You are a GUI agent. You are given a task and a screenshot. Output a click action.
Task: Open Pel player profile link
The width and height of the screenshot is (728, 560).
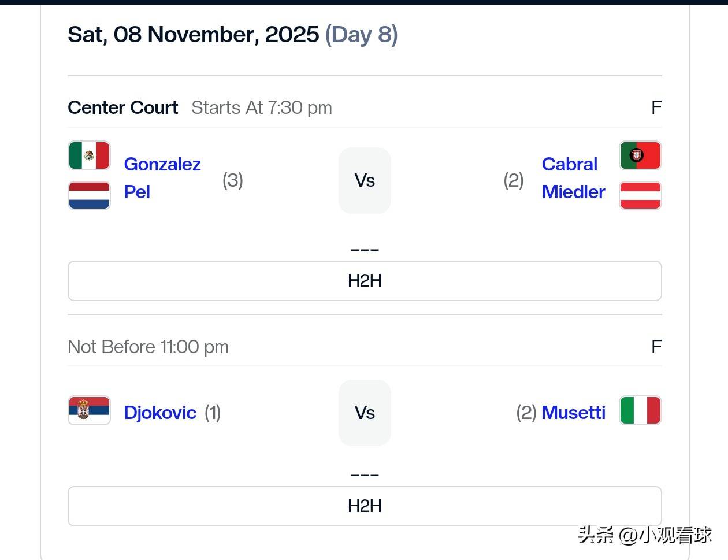point(137,192)
